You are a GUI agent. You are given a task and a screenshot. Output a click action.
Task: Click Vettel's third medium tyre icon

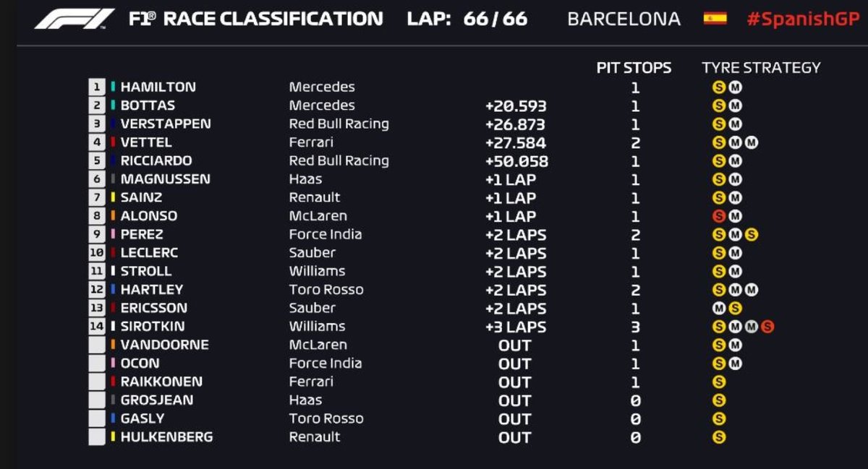tap(752, 142)
